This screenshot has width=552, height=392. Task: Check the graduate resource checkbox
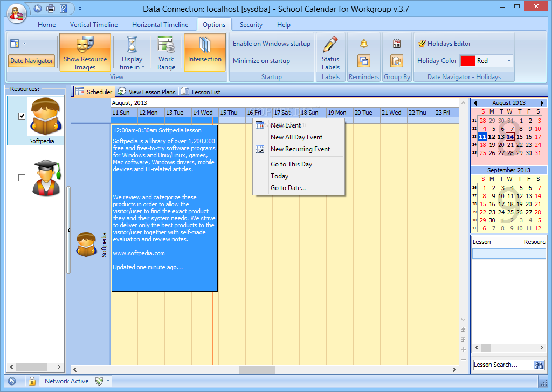pyautogui.click(x=22, y=178)
